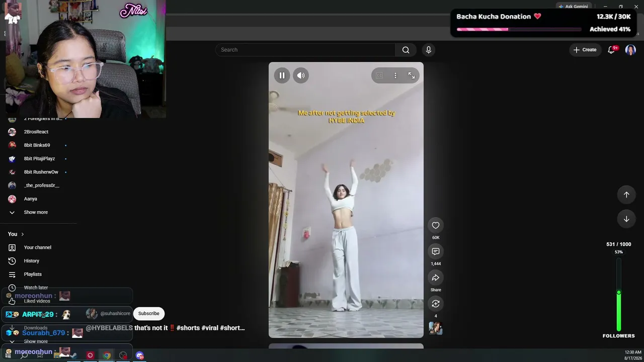Mute the Short's volume

click(x=301, y=75)
